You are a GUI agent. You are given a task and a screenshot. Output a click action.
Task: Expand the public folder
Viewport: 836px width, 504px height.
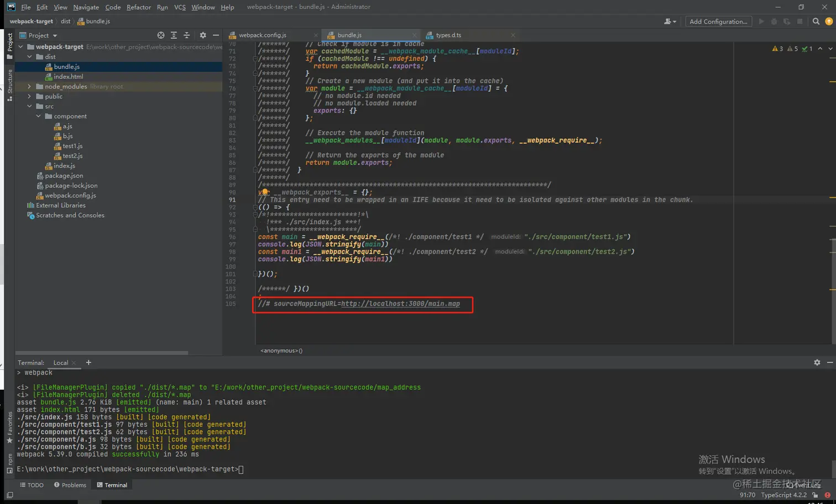point(30,97)
